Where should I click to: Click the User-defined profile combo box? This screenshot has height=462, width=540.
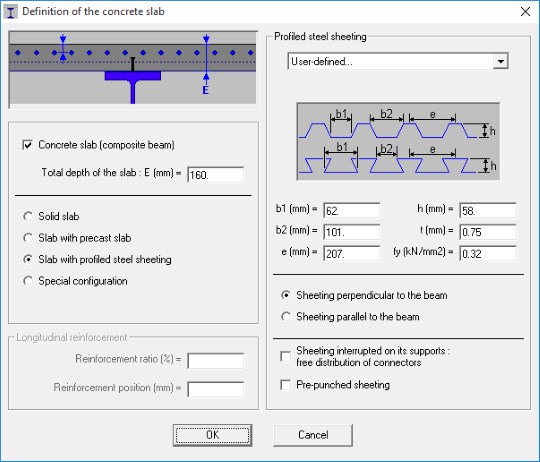(x=398, y=62)
